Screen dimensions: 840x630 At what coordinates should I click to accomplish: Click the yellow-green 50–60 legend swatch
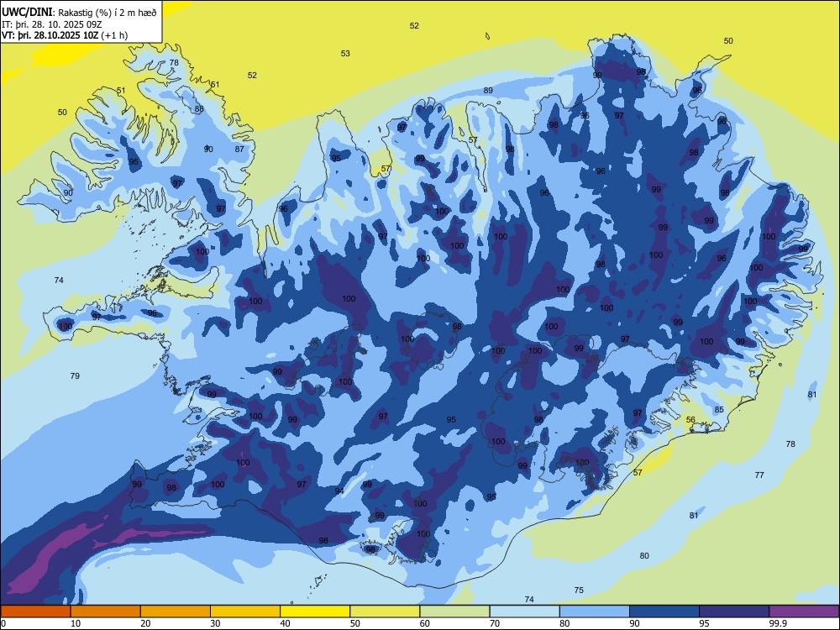click(x=386, y=612)
